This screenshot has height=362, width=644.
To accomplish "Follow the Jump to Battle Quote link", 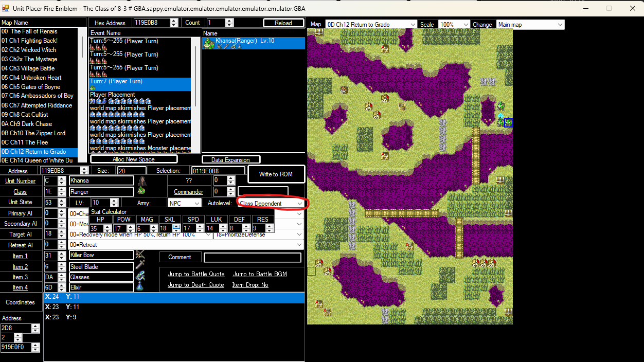I will pos(196,274).
